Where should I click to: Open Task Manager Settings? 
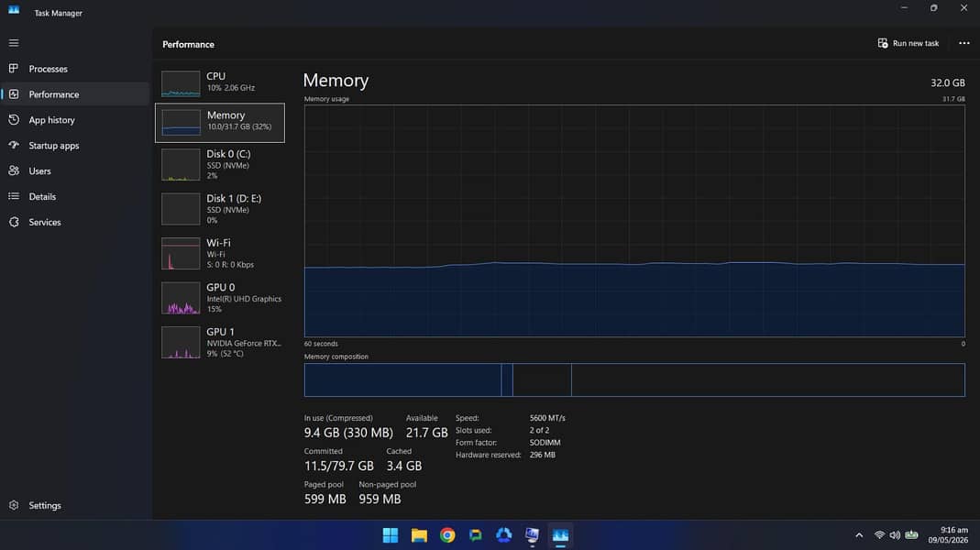(x=45, y=505)
